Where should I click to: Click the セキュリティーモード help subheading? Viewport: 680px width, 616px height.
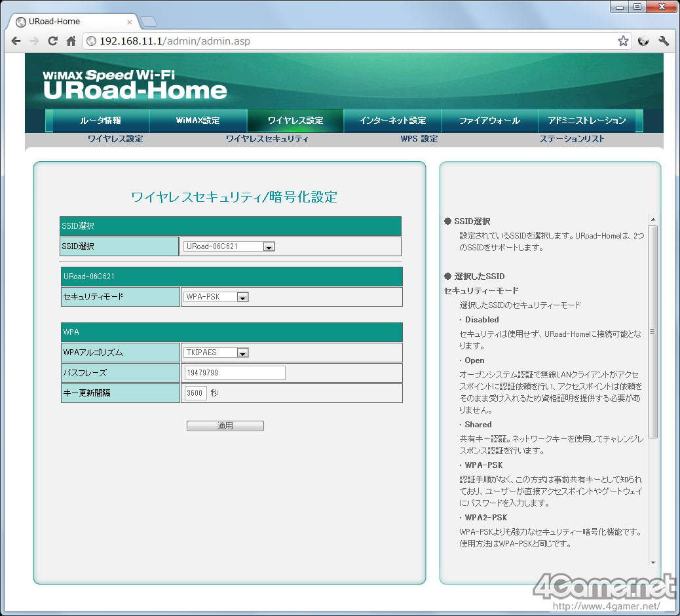point(481,291)
